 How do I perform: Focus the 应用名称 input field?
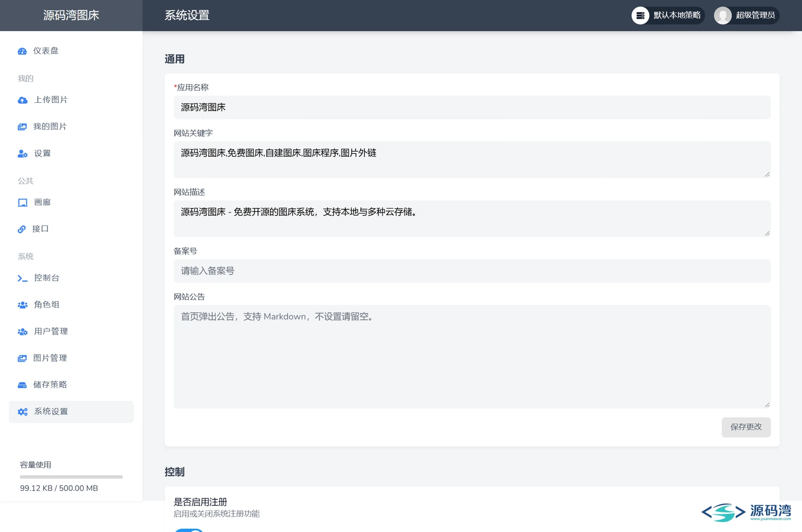472,107
